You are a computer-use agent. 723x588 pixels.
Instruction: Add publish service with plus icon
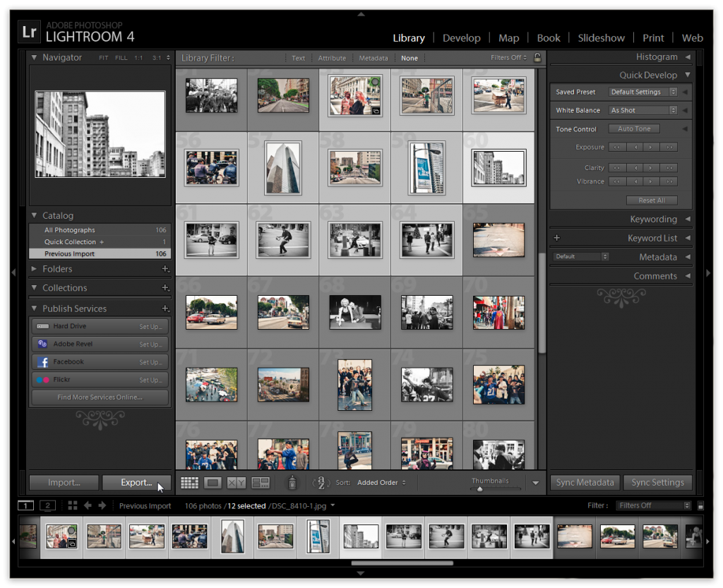165,308
